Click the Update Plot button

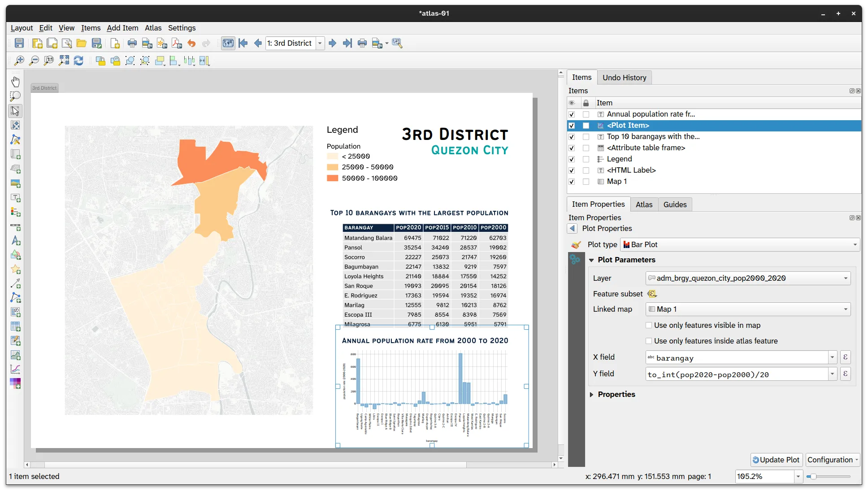click(776, 460)
